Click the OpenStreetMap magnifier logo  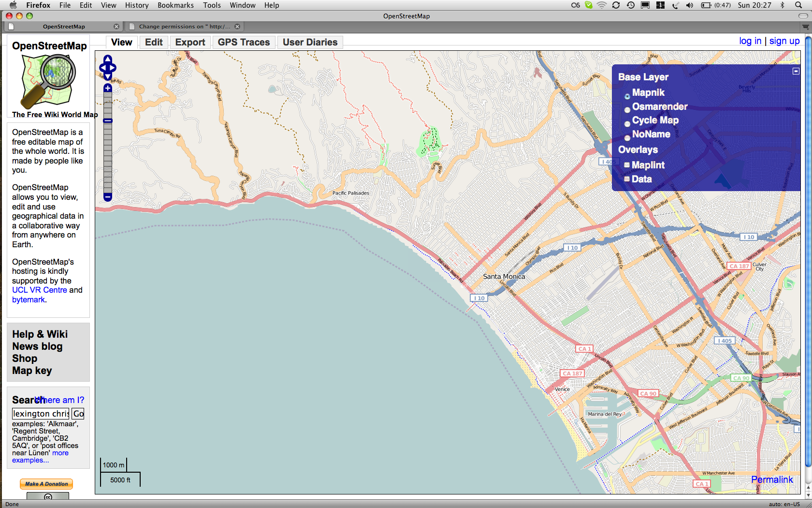pos(48,81)
